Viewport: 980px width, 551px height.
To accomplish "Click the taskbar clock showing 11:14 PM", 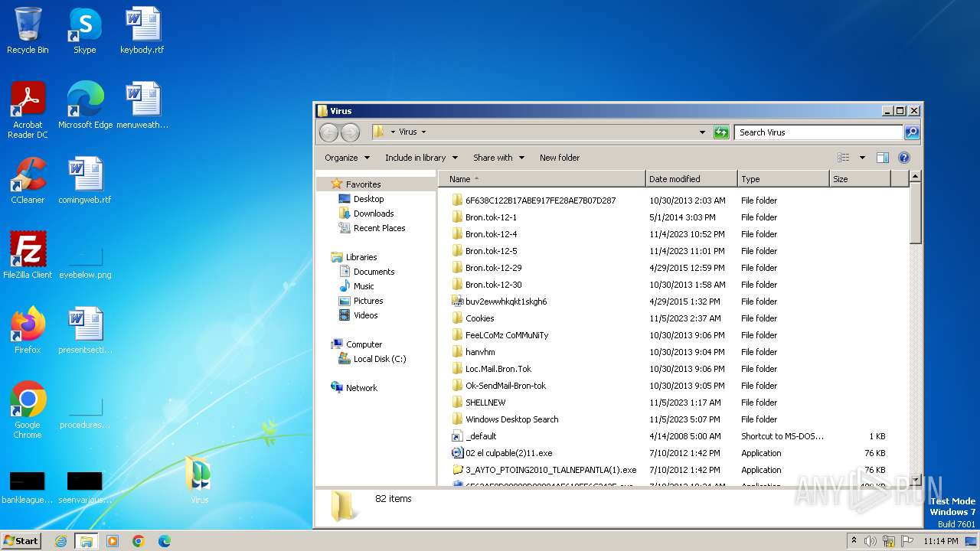I will (x=941, y=541).
